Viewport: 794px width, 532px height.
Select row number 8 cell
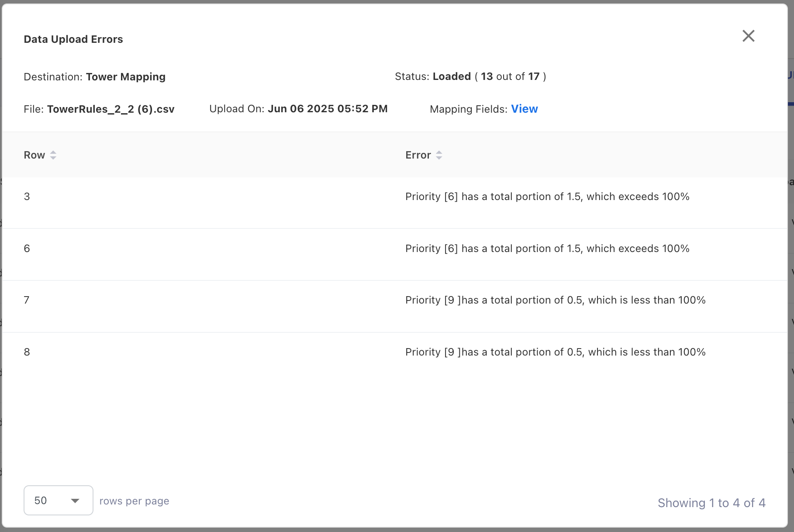click(27, 352)
